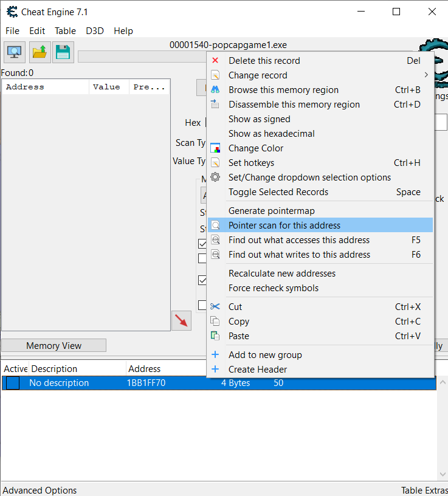Click the magnifier Pointer scan icon
Viewport: 448px width, 496px height.
[215, 225]
